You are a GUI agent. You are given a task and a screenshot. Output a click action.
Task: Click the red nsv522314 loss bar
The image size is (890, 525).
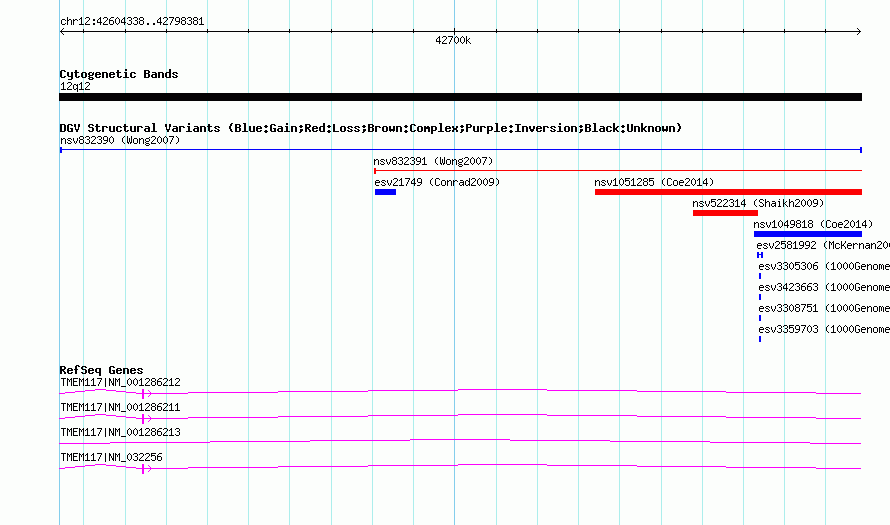coord(725,213)
